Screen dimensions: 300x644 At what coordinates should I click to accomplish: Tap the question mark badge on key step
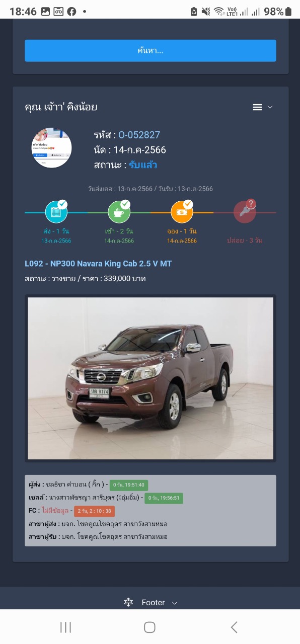pyautogui.click(x=251, y=204)
